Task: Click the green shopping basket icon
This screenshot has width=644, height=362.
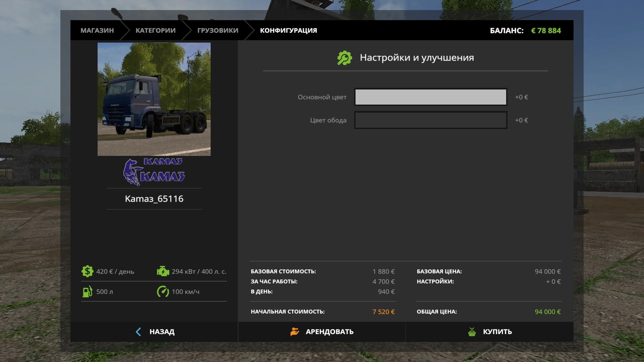Action: [472, 332]
